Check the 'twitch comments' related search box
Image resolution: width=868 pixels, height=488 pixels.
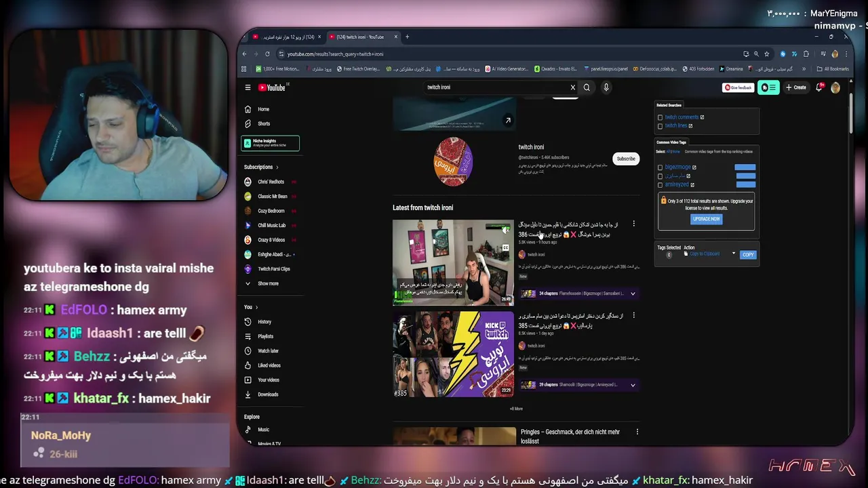click(660, 117)
